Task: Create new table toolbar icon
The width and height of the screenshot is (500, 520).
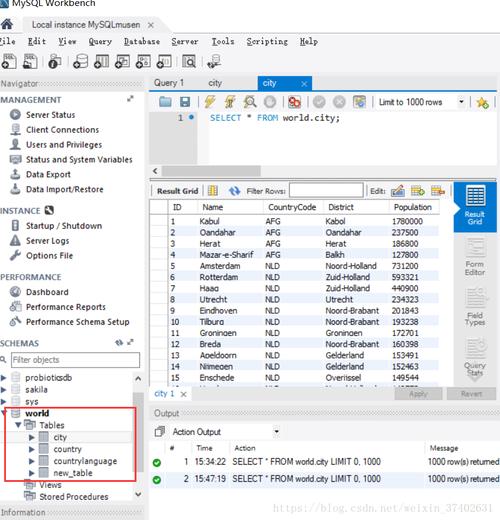Action: [101, 62]
